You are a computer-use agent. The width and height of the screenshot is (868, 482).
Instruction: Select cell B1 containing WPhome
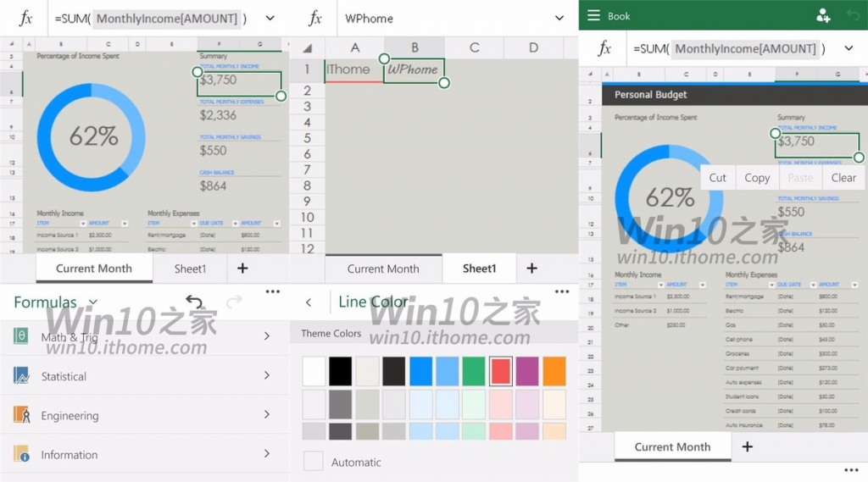(x=414, y=69)
